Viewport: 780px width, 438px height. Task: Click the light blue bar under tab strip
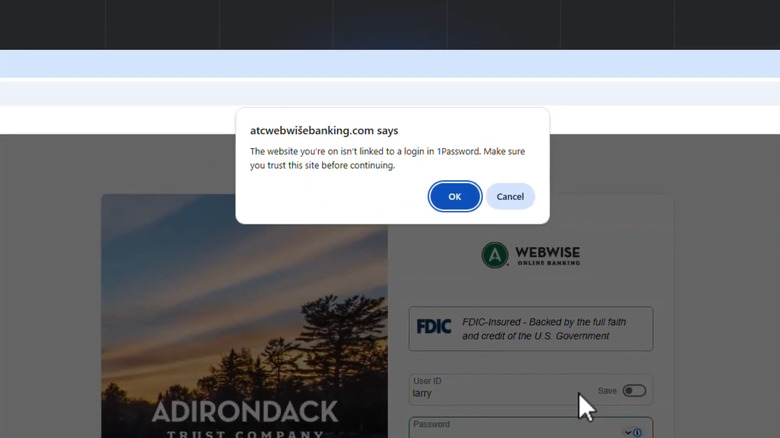390,63
